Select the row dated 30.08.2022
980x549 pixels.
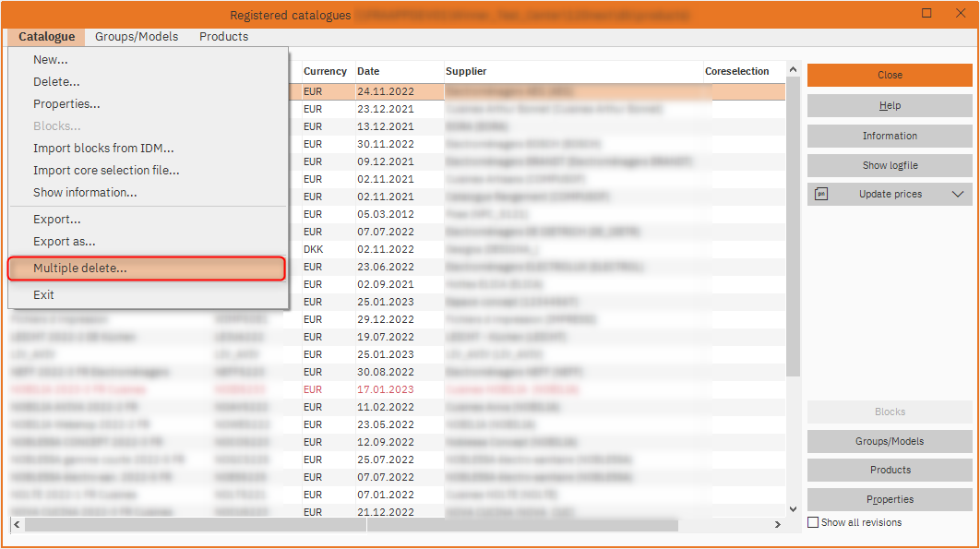[397, 372]
